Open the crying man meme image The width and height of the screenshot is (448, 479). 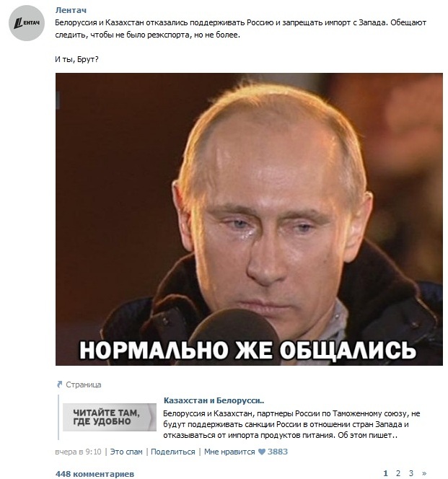(x=249, y=219)
